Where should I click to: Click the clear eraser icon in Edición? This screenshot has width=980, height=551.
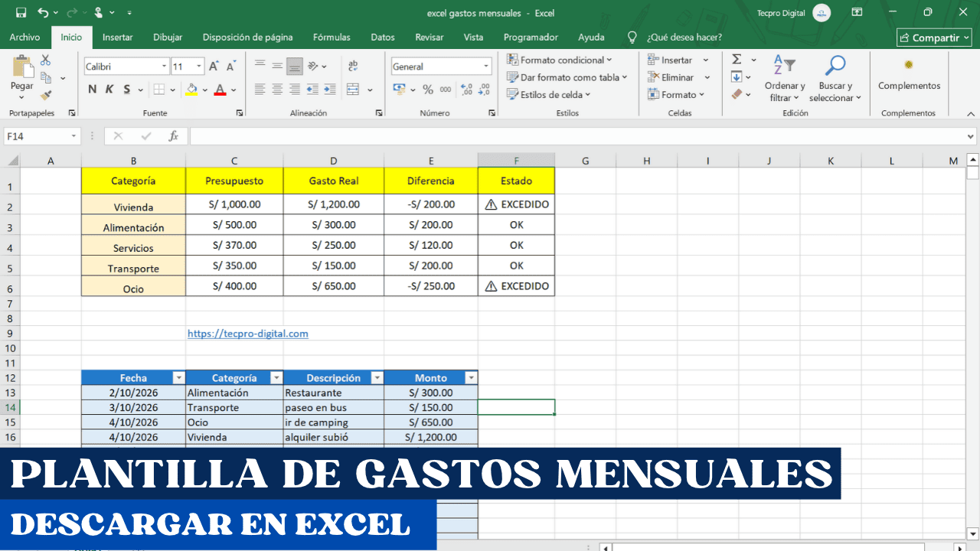click(x=737, y=94)
